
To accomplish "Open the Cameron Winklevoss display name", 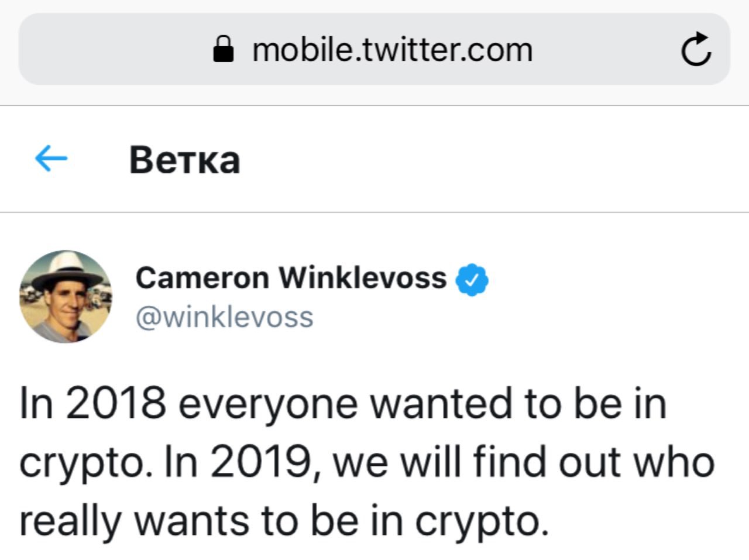I will tap(291, 278).
